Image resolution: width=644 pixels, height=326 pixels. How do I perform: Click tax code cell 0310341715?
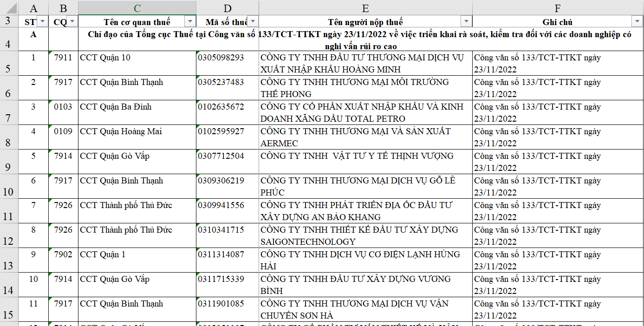pyautogui.click(x=228, y=236)
